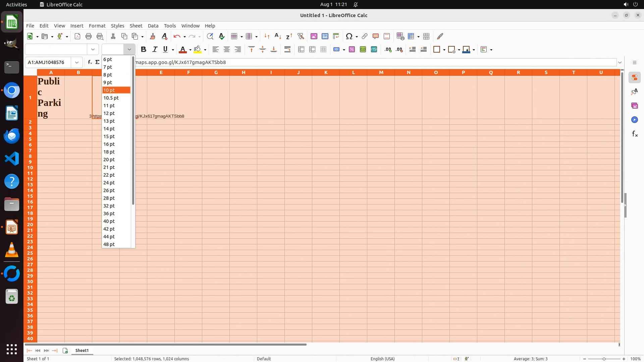
Task: Open the Function Wizard fx icon
Action: (90, 62)
